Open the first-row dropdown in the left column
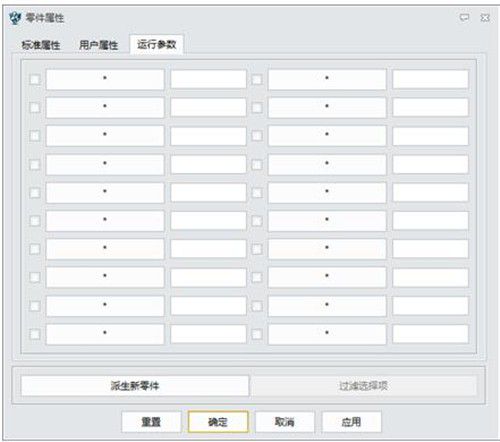The image size is (500, 442). [105, 79]
